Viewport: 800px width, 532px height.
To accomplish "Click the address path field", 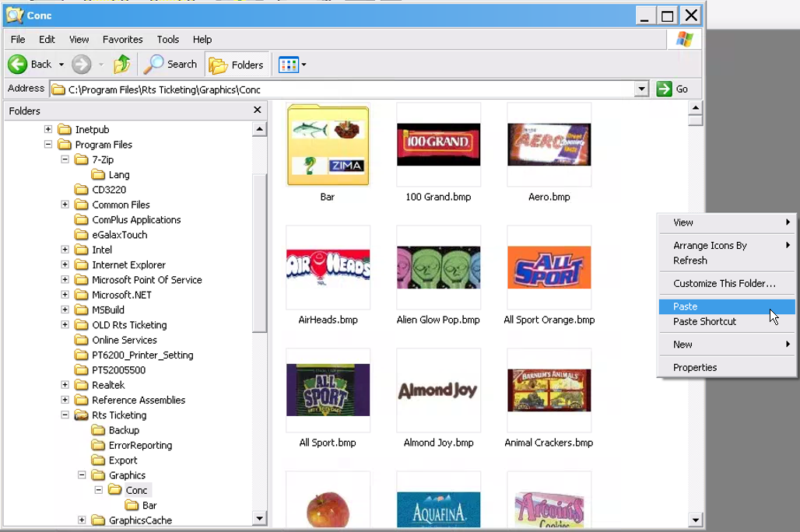I will pos(342,89).
